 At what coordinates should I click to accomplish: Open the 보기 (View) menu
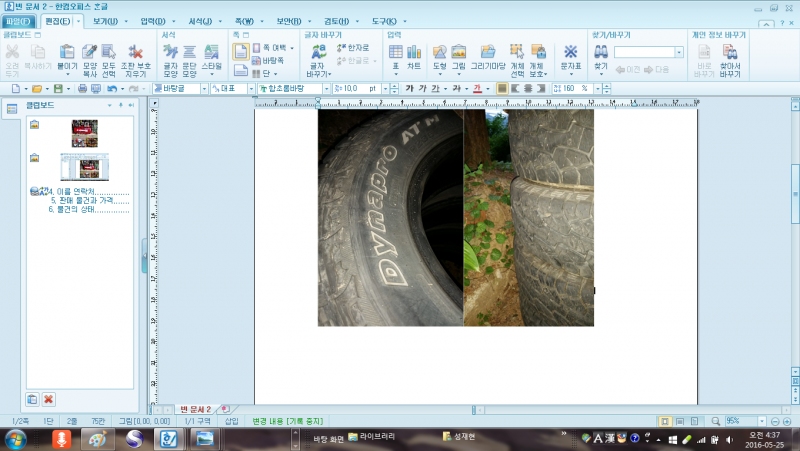pos(104,20)
